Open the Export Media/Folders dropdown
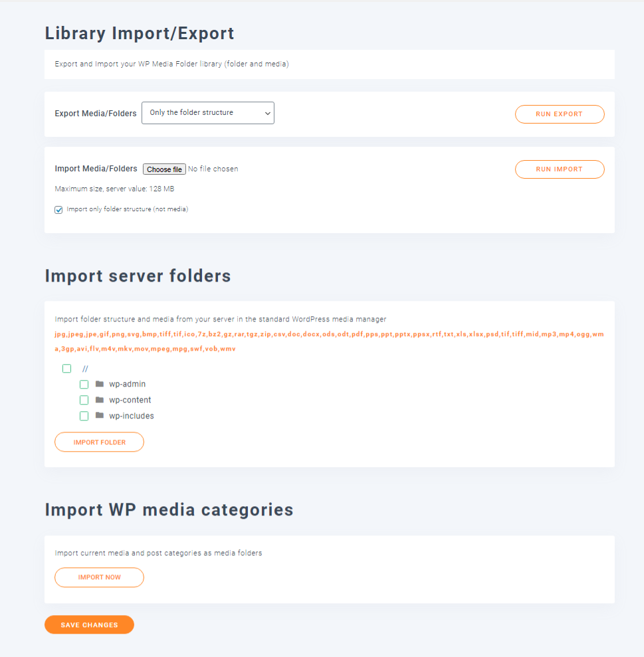 (208, 113)
